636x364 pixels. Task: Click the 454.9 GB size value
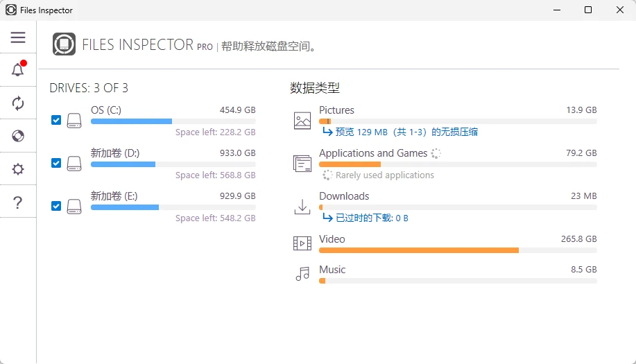(x=238, y=110)
